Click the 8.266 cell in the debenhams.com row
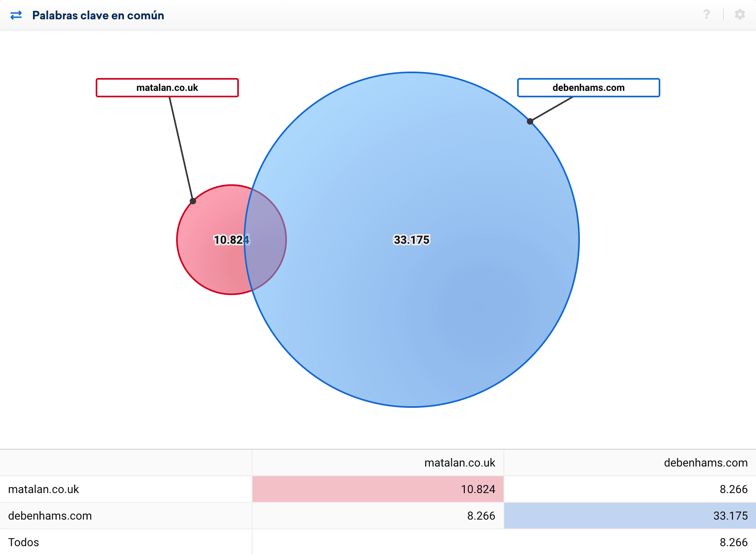 point(481,516)
